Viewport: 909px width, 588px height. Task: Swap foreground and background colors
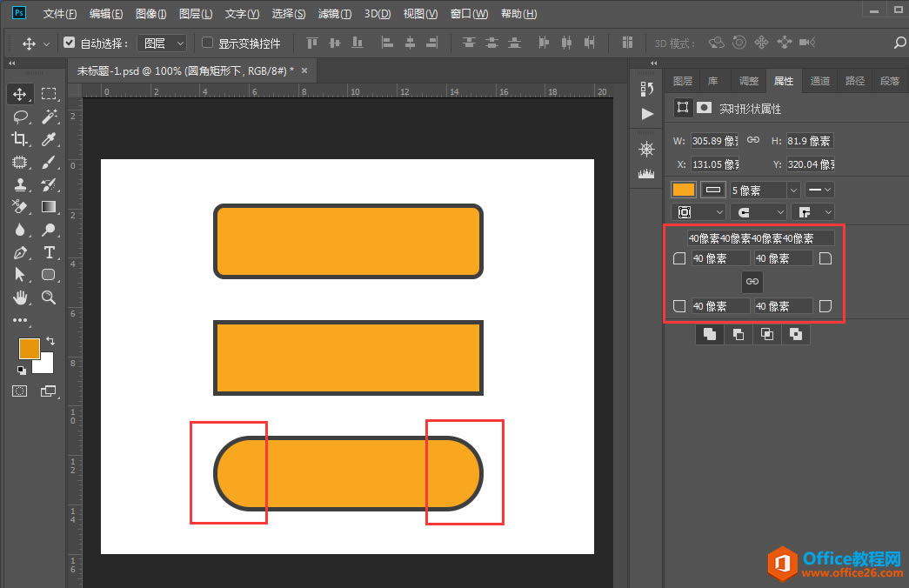(x=50, y=341)
